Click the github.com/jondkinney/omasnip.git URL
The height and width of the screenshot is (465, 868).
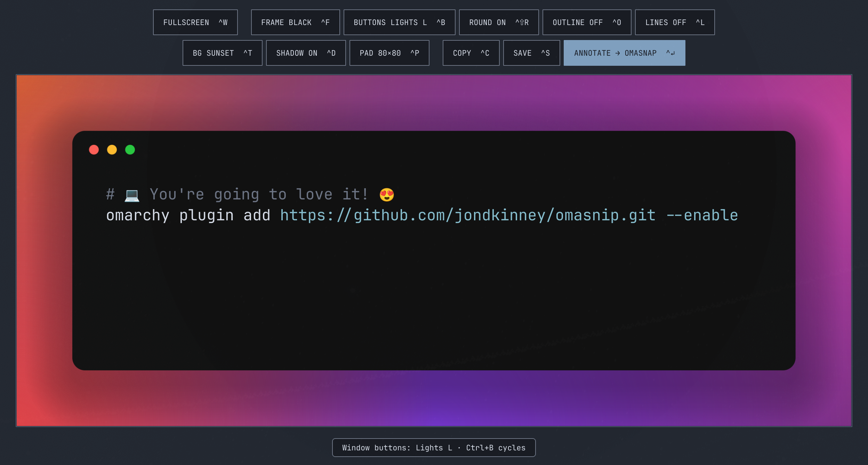coord(468,215)
